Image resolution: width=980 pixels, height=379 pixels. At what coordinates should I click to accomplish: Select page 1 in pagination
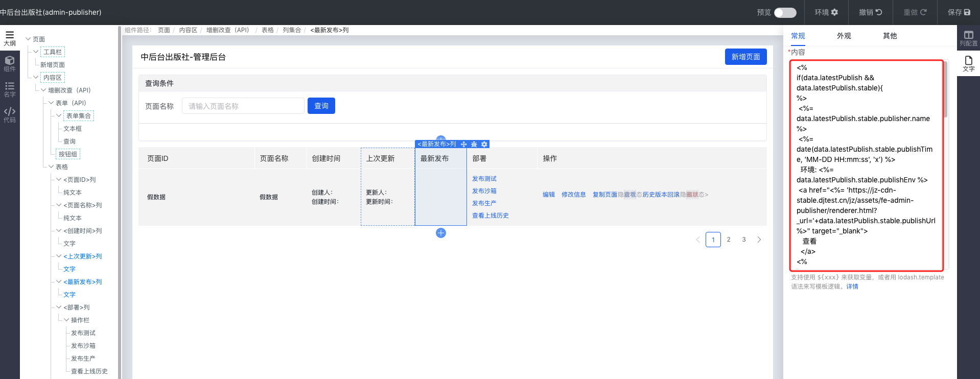tap(713, 240)
